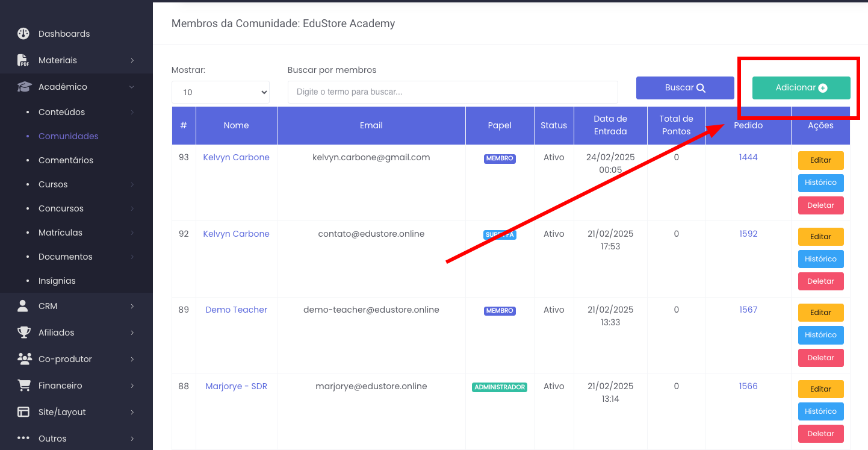
Task: Click the Afiliados trophy icon
Action: point(23,333)
